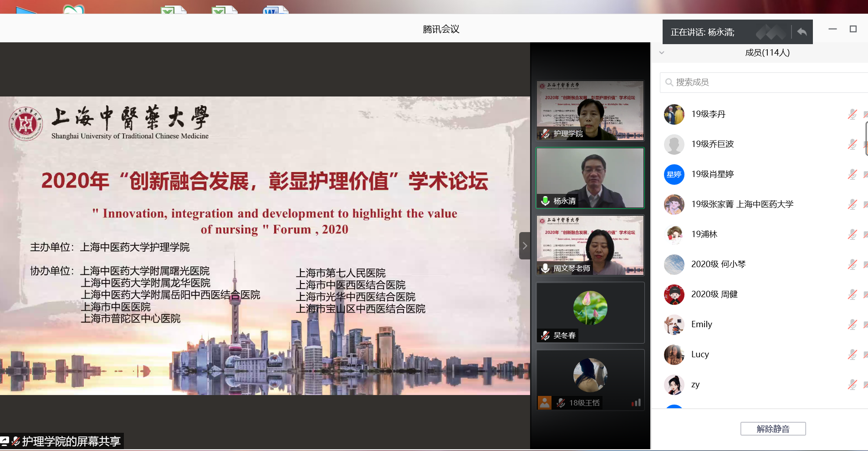Select member Lucy in the list
The image size is (868, 451).
tap(700, 355)
